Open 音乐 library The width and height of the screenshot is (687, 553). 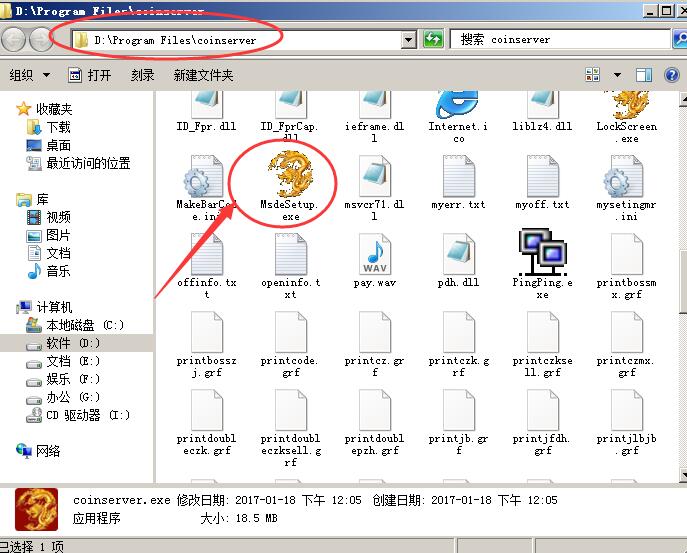[x=49, y=271]
